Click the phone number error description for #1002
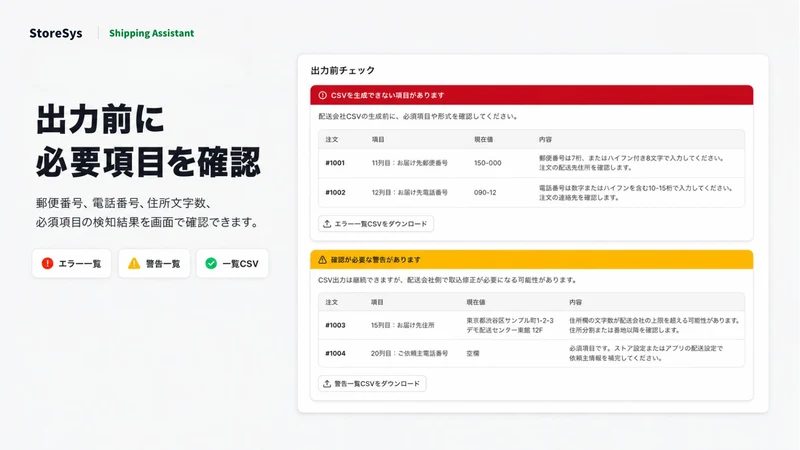Image resolution: width=800 pixels, height=450 pixels. 636,193
